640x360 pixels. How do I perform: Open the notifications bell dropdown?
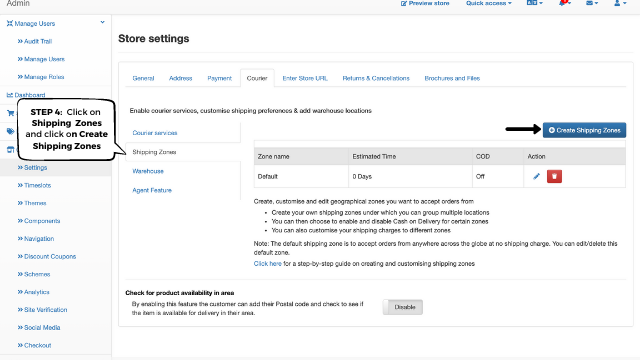(564, 3)
